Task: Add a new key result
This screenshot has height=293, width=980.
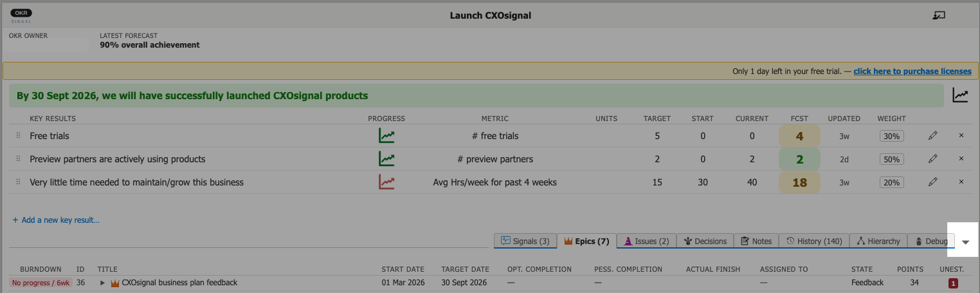Action: 56,220
